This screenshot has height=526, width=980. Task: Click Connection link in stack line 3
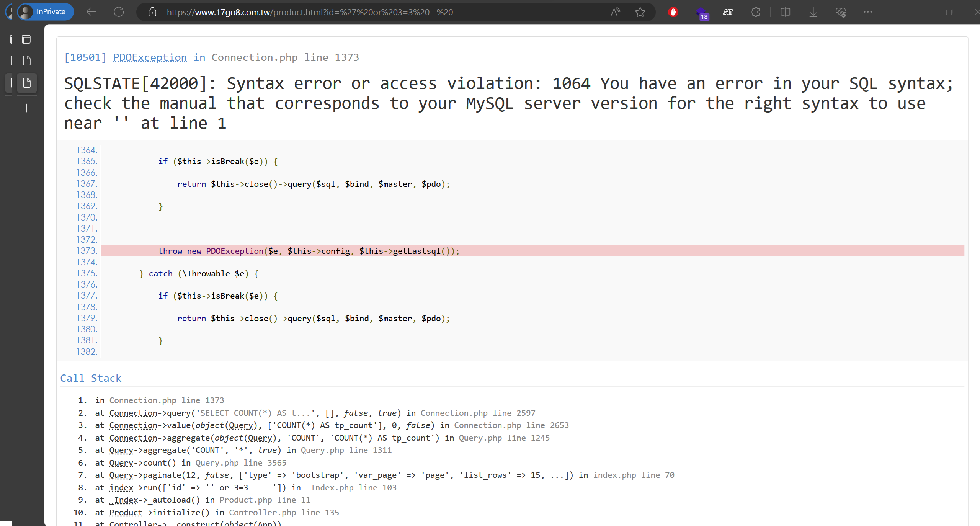[x=133, y=425]
